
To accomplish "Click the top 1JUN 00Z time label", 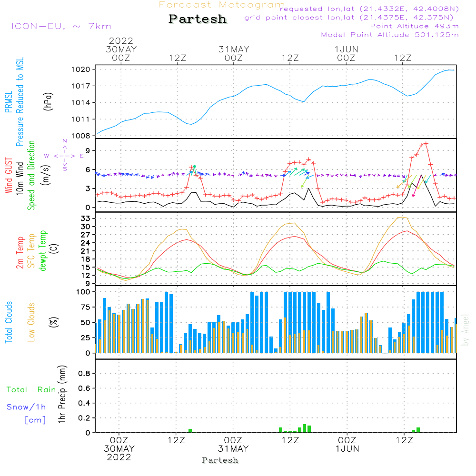I will click(347, 53).
